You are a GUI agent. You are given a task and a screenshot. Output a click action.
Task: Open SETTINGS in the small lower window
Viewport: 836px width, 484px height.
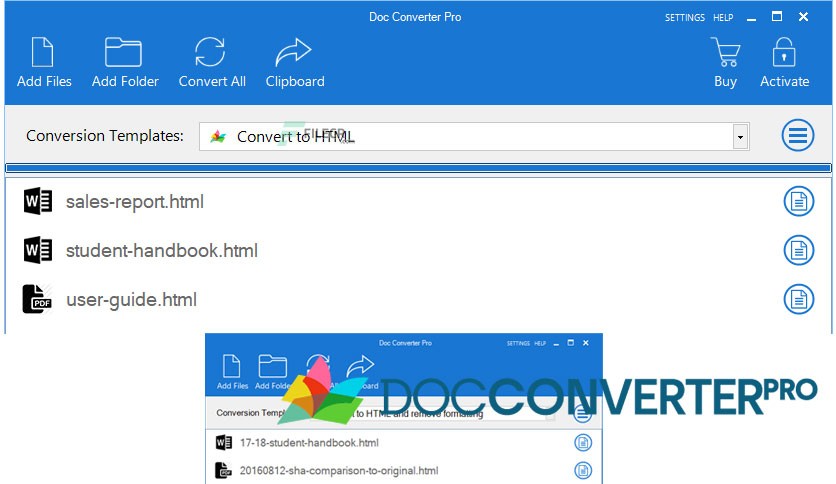518,343
